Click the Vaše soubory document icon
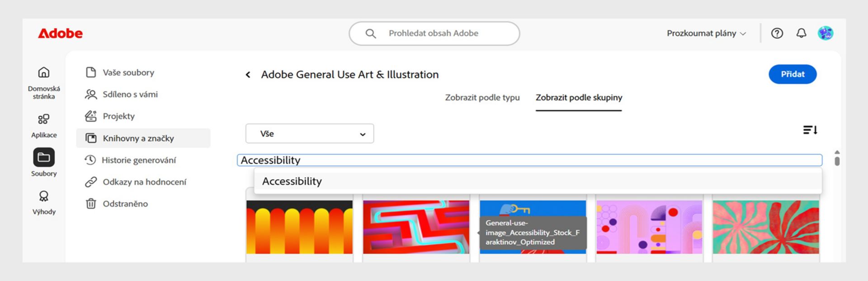This screenshot has height=281, width=868. tap(91, 72)
